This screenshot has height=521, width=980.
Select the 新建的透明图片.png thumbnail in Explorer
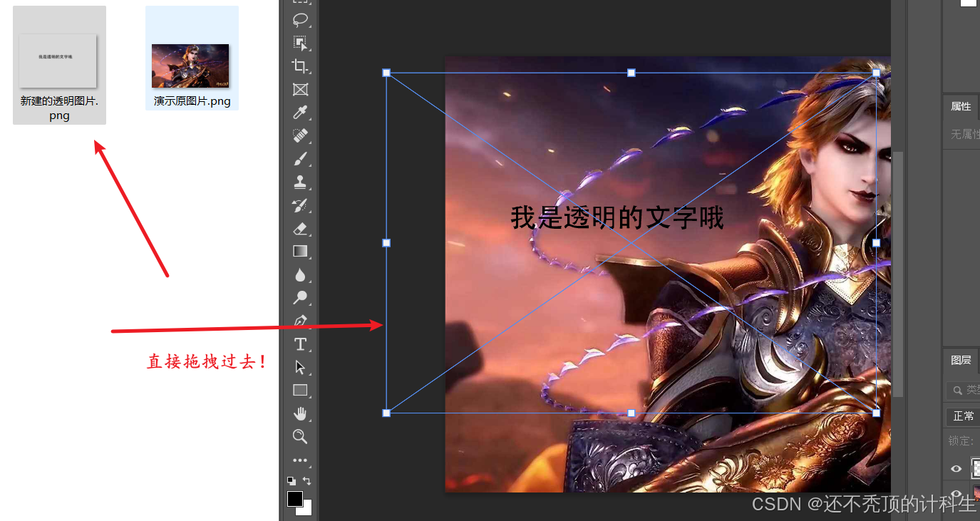coord(58,60)
